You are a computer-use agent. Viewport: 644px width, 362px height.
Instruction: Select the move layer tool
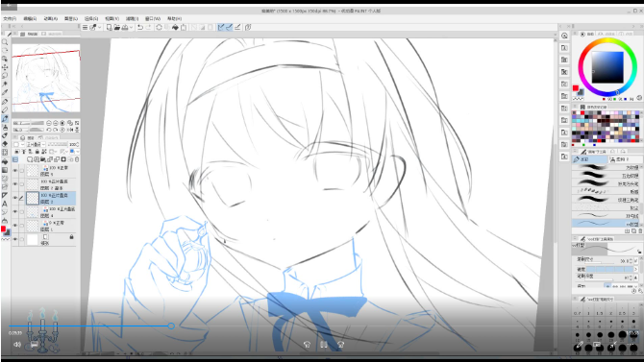click(x=5, y=67)
